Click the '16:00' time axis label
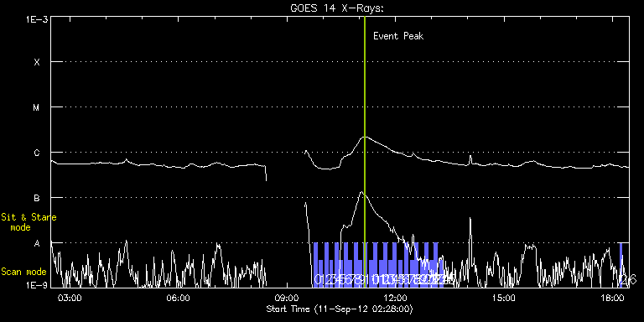This screenshot has width=644, height=322. pyautogui.click(x=612, y=299)
